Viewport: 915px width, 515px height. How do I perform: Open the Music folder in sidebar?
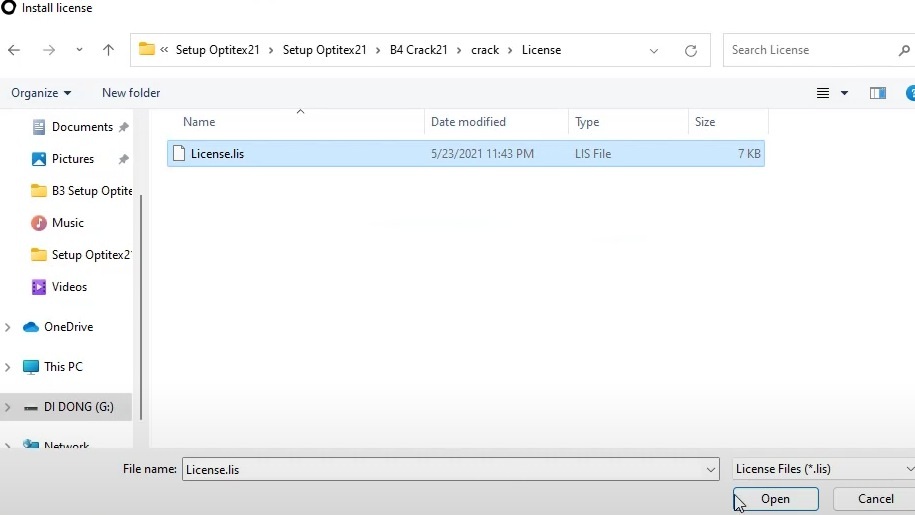[67, 223]
